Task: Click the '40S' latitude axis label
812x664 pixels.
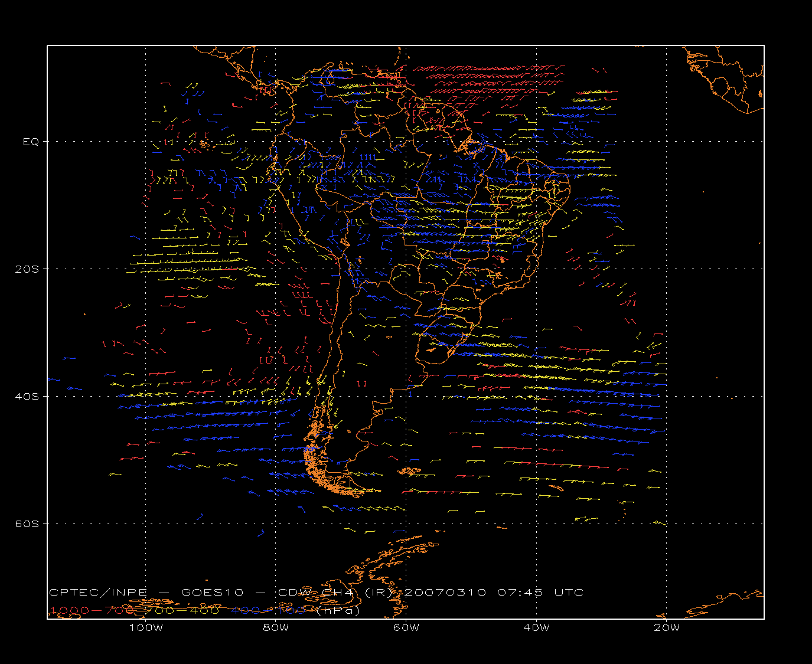Action: [26, 396]
